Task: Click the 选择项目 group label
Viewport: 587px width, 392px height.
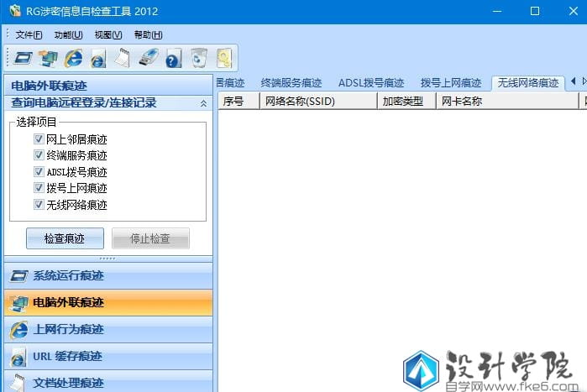Action: click(36, 122)
